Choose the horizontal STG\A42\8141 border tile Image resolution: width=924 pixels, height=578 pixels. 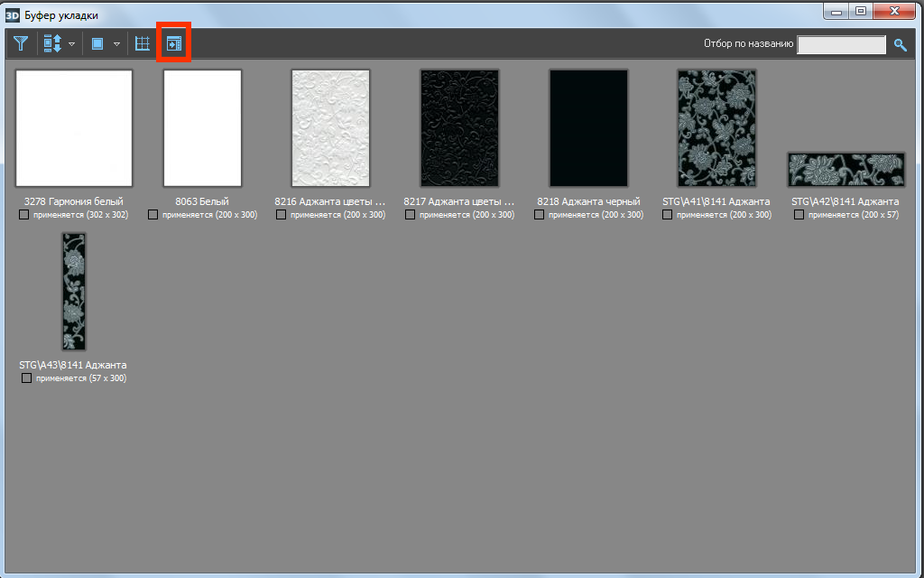point(845,169)
